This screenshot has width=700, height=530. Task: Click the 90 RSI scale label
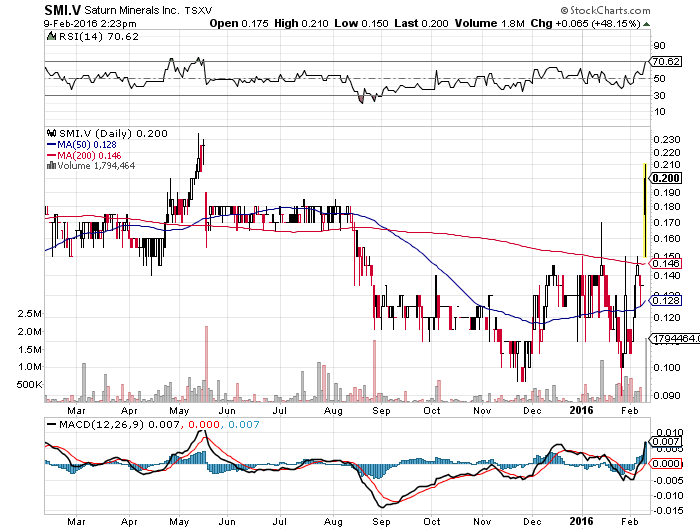pyautogui.click(x=659, y=46)
